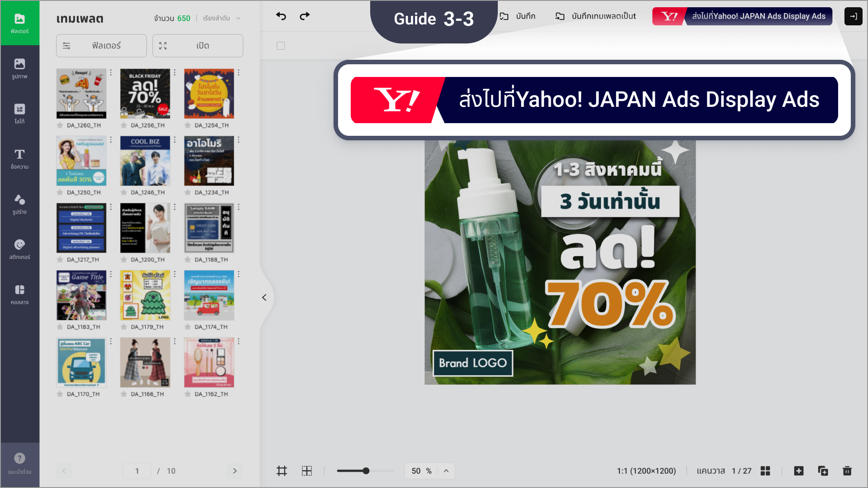Viewport: 868px width, 488px height.
Task: Click the zoom slider handle
Action: [366, 471]
